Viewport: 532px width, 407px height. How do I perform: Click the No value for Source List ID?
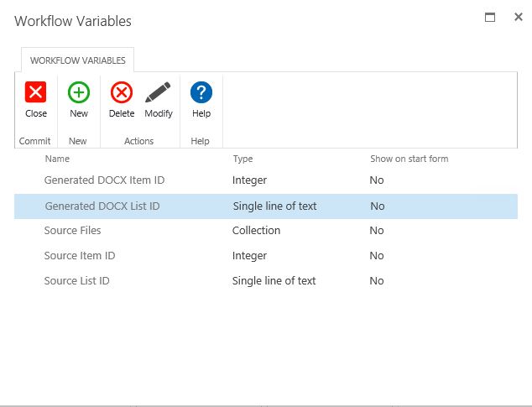pos(377,280)
